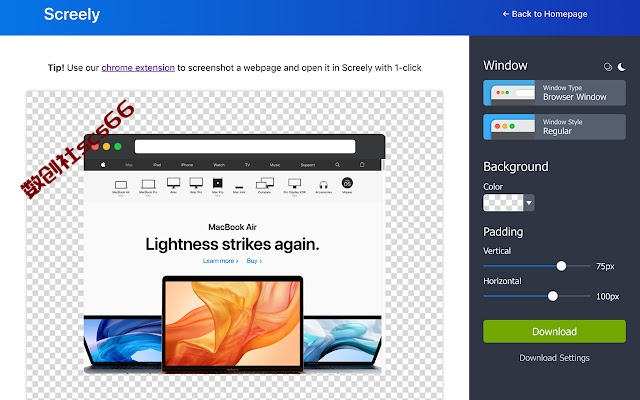640x400 pixels.
Task: Click the Screely logo
Action: [72, 14]
